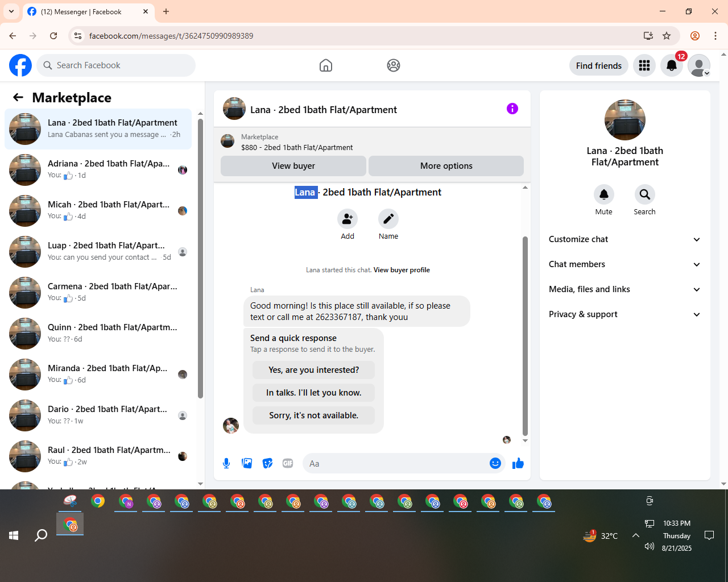Send quick response 'Sorry, it's not available.'
728x582 pixels.
tap(314, 415)
